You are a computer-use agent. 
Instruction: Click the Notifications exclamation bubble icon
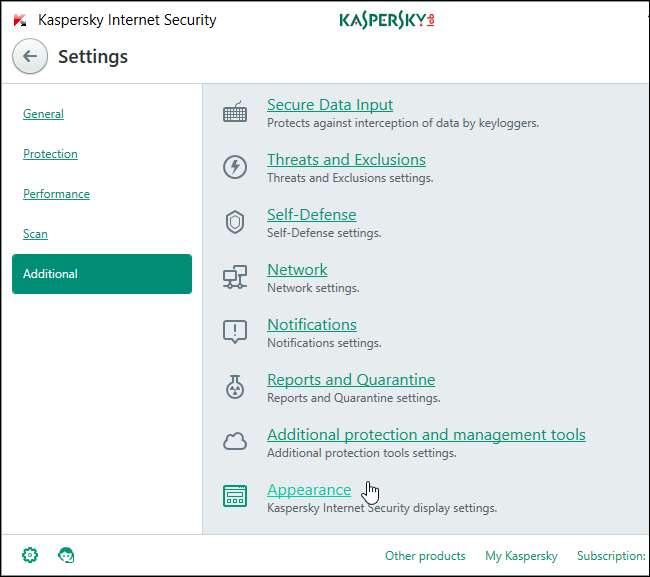point(235,332)
